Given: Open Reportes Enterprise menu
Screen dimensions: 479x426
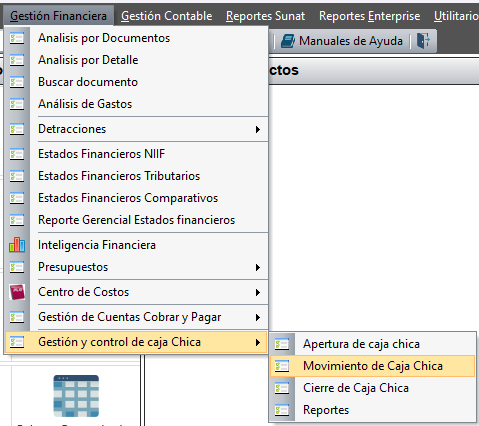Looking at the screenshot, I should coord(369,16).
